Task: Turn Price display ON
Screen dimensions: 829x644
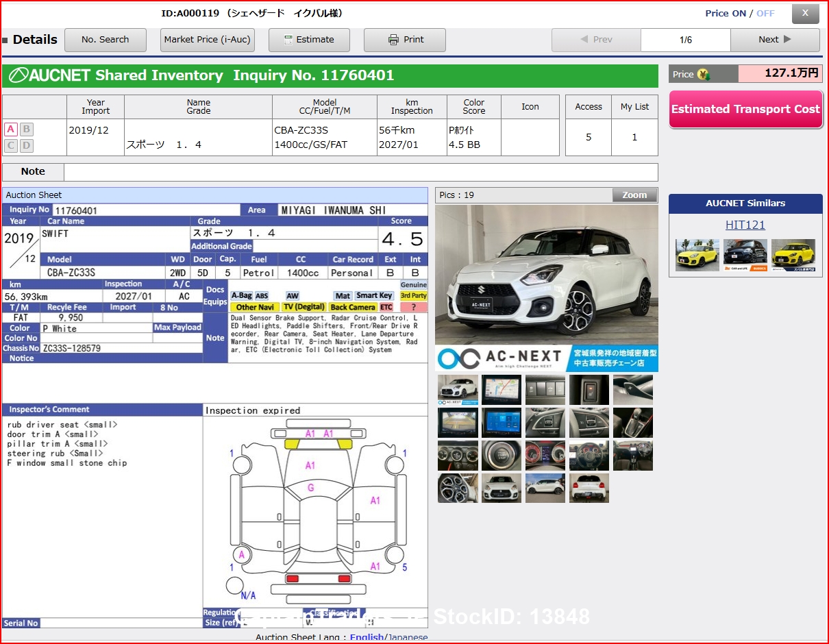Action: coord(737,13)
